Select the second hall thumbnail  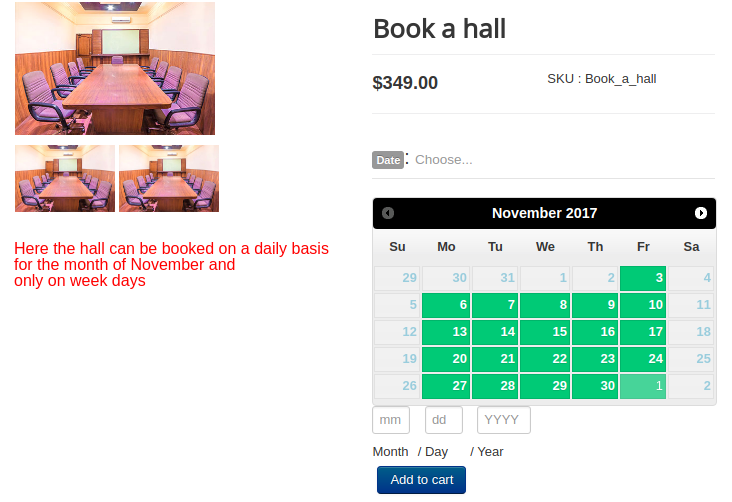click(168, 178)
